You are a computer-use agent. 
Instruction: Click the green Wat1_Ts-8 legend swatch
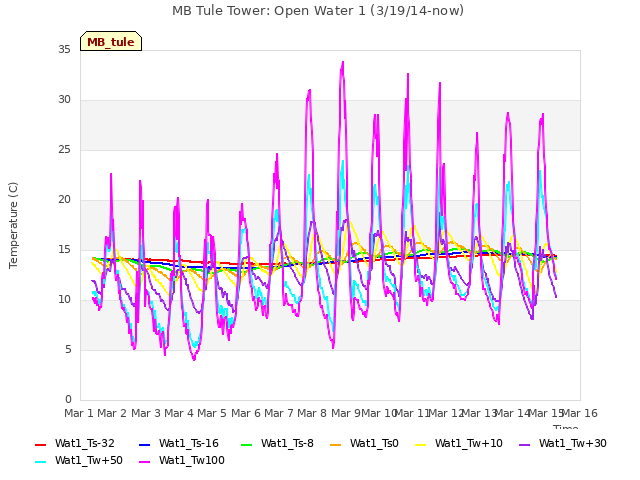247,444
